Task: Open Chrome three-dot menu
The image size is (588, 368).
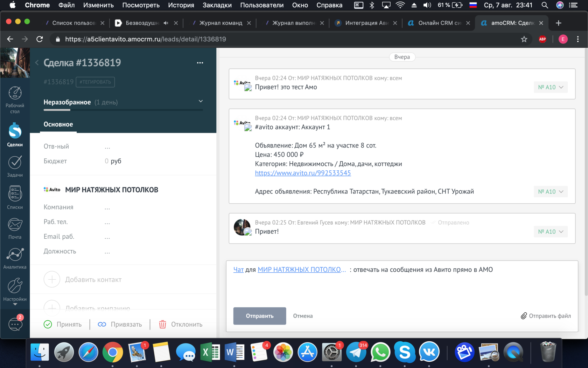Action: tap(578, 39)
